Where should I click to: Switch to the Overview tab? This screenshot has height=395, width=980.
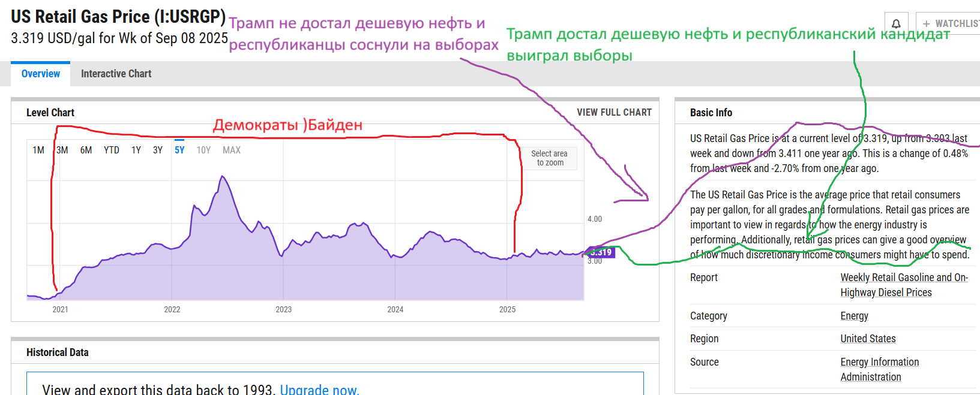click(x=41, y=74)
